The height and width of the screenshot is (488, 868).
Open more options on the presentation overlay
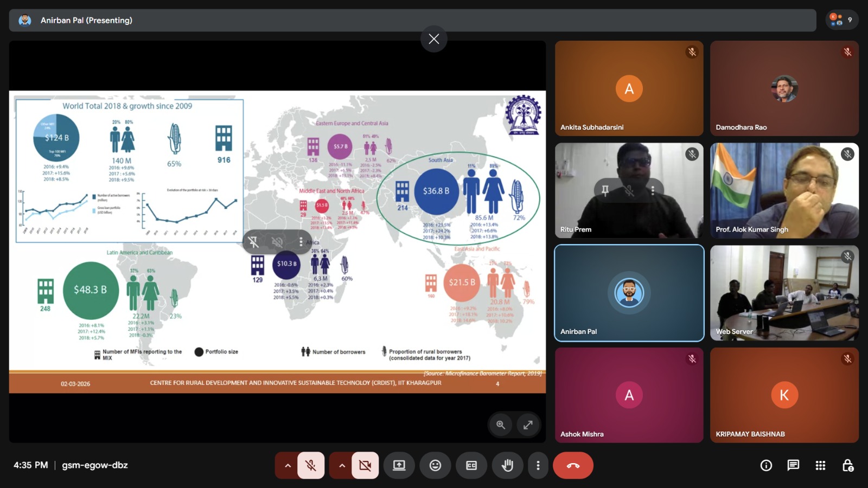[x=301, y=242]
